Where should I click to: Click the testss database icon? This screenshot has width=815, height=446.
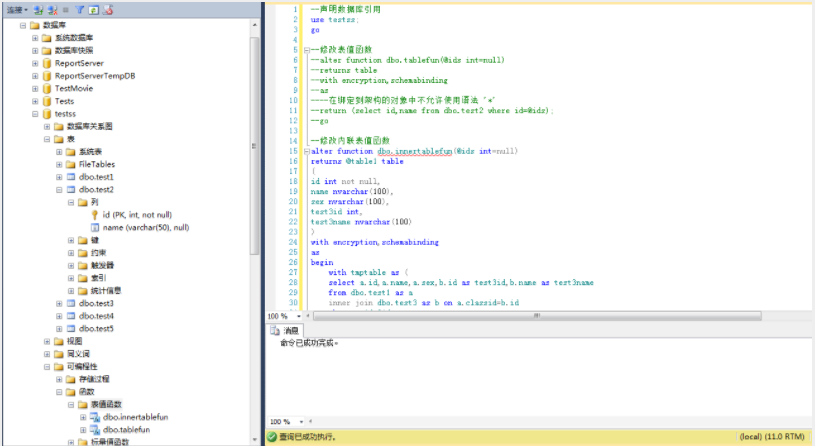point(47,114)
